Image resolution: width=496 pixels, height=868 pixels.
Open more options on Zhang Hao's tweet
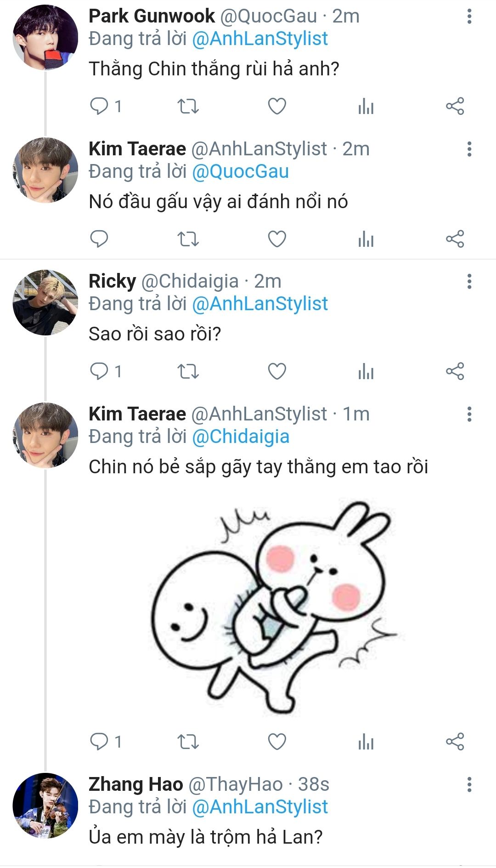click(x=469, y=785)
